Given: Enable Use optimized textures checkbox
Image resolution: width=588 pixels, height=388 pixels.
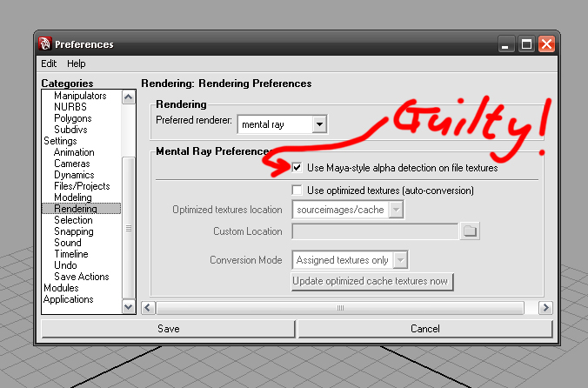Looking at the screenshot, I should click(297, 190).
